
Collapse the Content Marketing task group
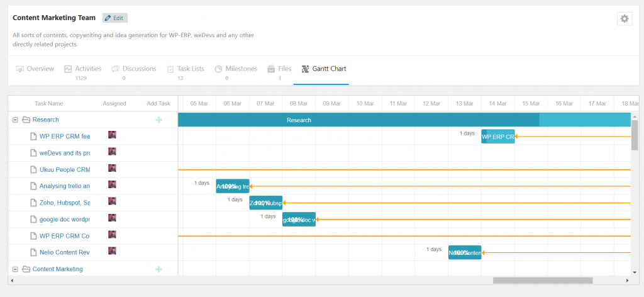coord(14,269)
